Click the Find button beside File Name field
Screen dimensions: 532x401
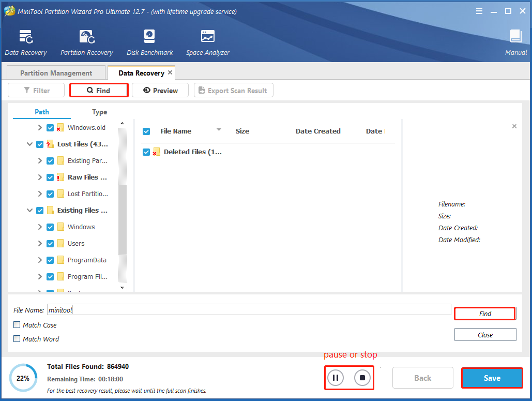[485, 314]
